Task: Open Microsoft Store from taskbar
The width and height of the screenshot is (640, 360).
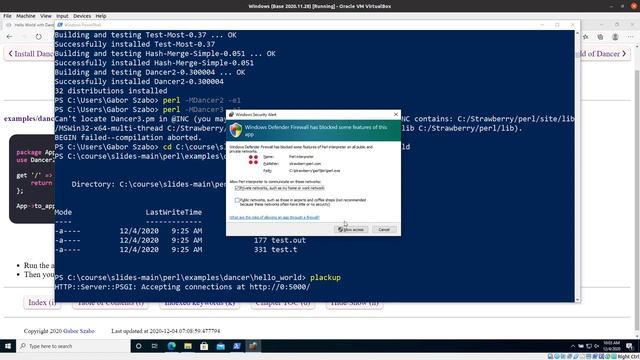Action: pos(204,346)
